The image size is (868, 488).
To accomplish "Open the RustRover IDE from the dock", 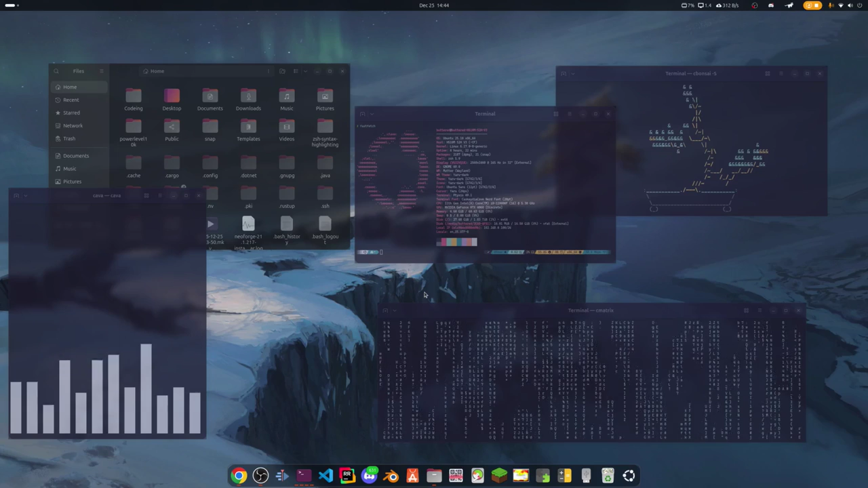I will [x=347, y=475].
